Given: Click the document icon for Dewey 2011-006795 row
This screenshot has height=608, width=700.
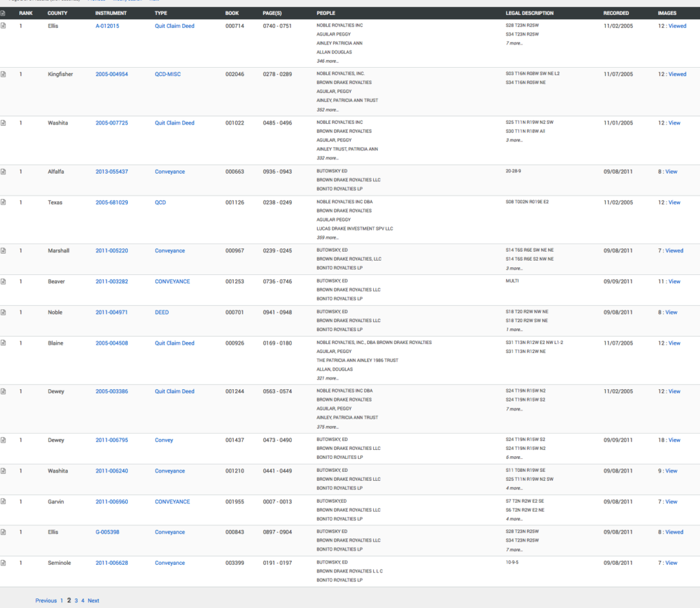Looking at the screenshot, I should tap(3, 440).
